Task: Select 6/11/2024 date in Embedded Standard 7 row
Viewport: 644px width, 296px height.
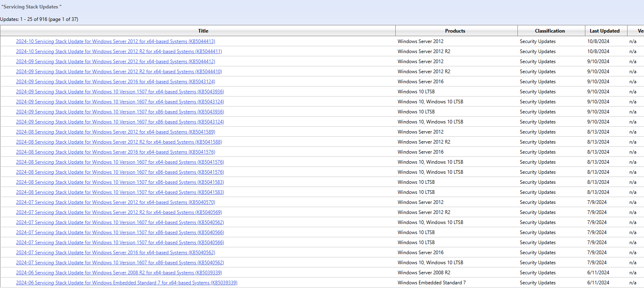Action: pos(598,283)
